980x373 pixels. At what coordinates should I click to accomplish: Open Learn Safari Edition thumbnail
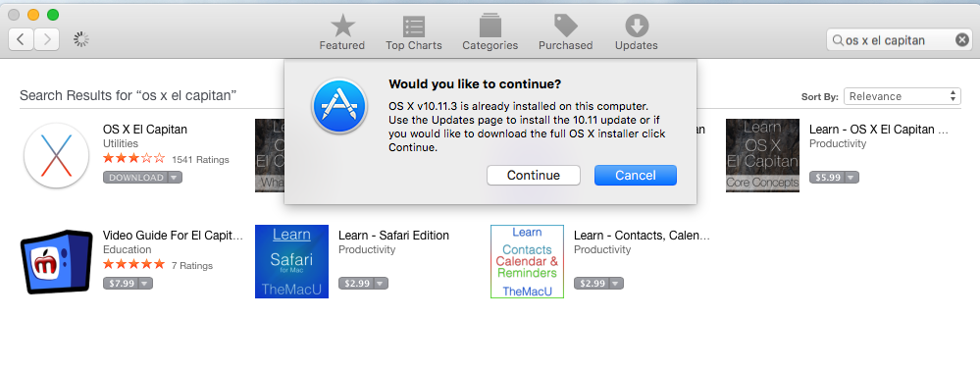pos(292,262)
